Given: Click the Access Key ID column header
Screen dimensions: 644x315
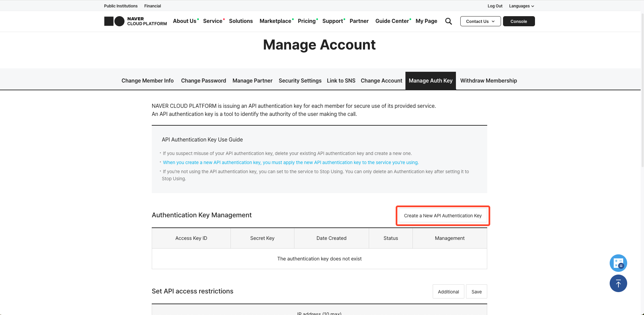Looking at the screenshot, I should click(x=191, y=238).
